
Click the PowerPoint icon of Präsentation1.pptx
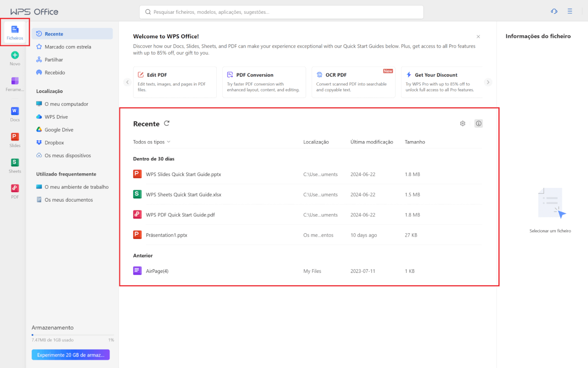(137, 235)
